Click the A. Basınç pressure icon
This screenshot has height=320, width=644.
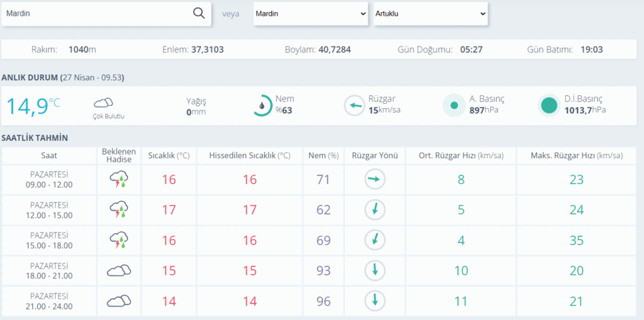click(454, 105)
